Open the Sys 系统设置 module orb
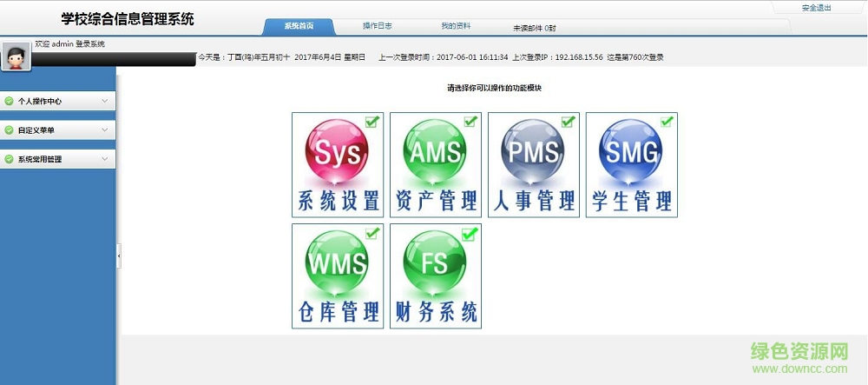 click(x=337, y=152)
